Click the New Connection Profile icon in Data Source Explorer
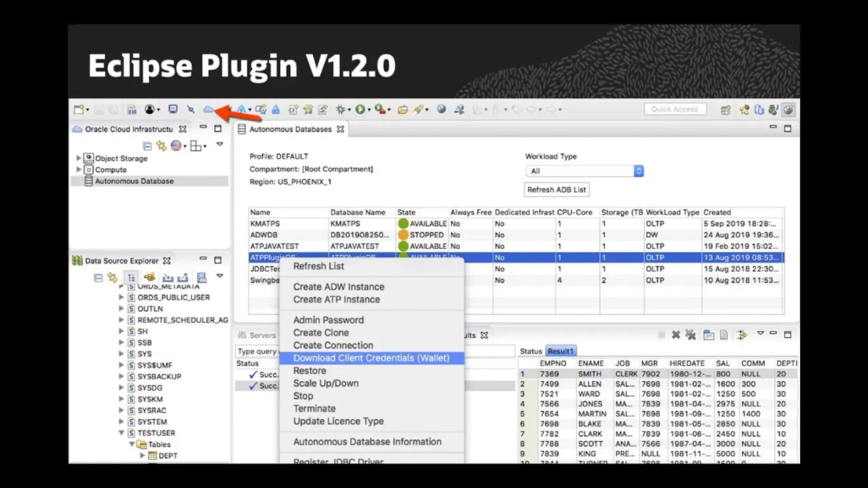 click(x=150, y=277)
